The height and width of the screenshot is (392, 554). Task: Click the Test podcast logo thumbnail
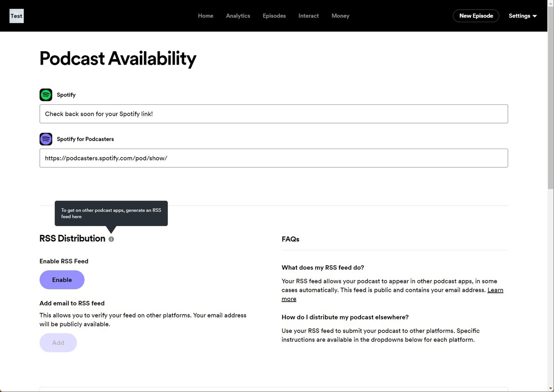click(16, 16)
